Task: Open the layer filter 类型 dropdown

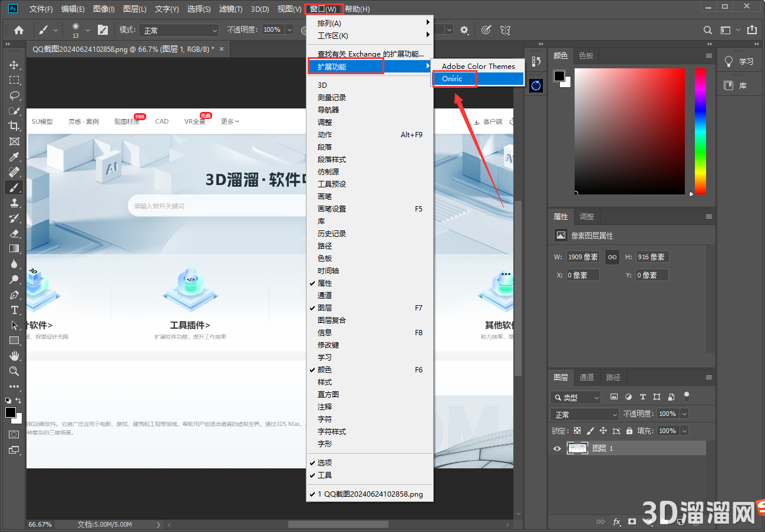Action: point(575,397)
